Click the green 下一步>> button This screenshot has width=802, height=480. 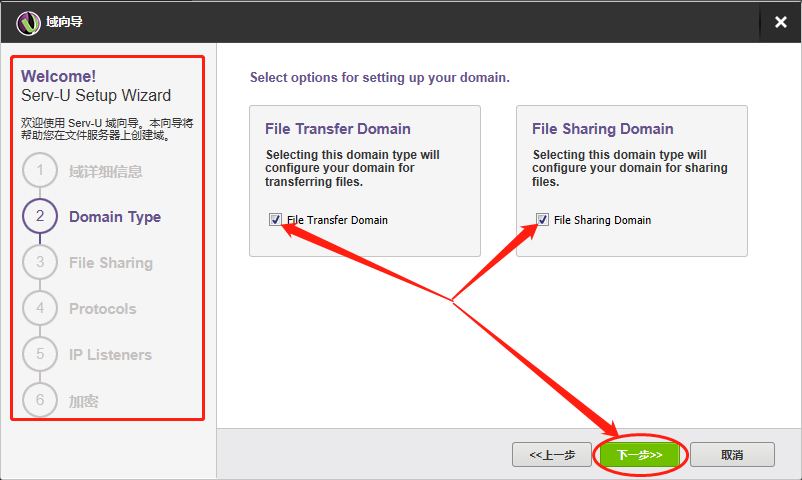(x=640, y=454)
